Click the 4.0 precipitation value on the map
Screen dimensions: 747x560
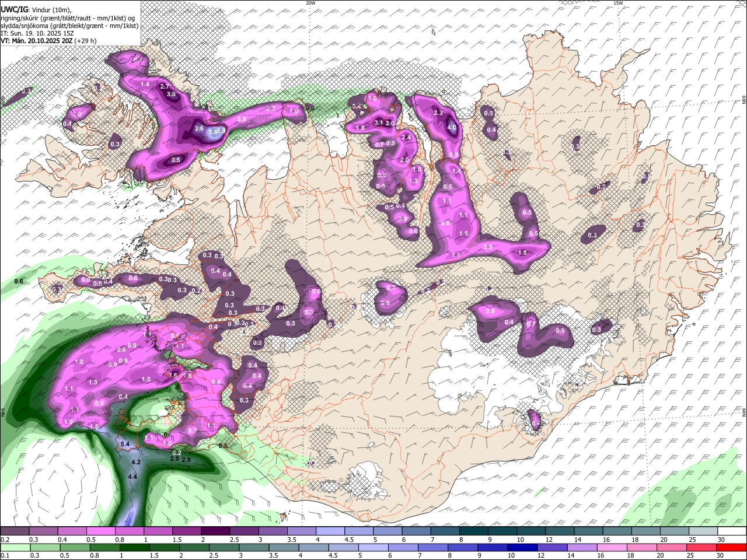tap(452, 127)
